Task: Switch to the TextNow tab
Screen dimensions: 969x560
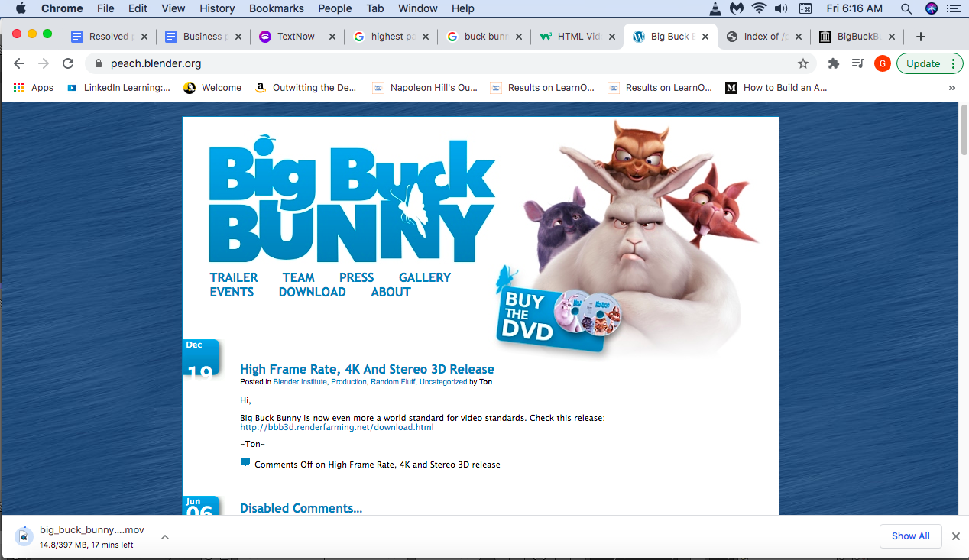Action: point(296,37)
